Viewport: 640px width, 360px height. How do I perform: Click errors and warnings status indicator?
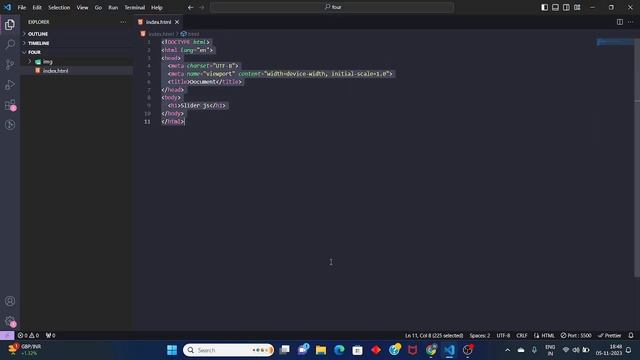tap(28, 336)
